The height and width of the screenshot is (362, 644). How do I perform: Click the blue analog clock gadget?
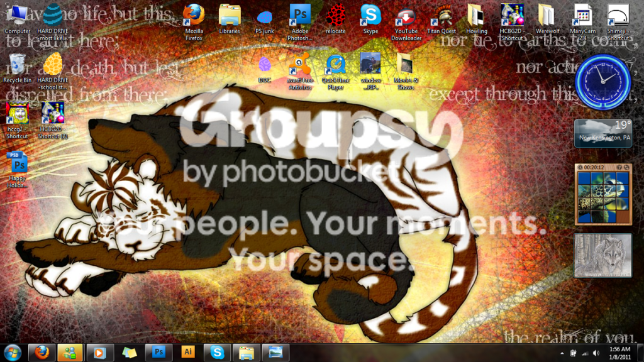pos(603,82)
